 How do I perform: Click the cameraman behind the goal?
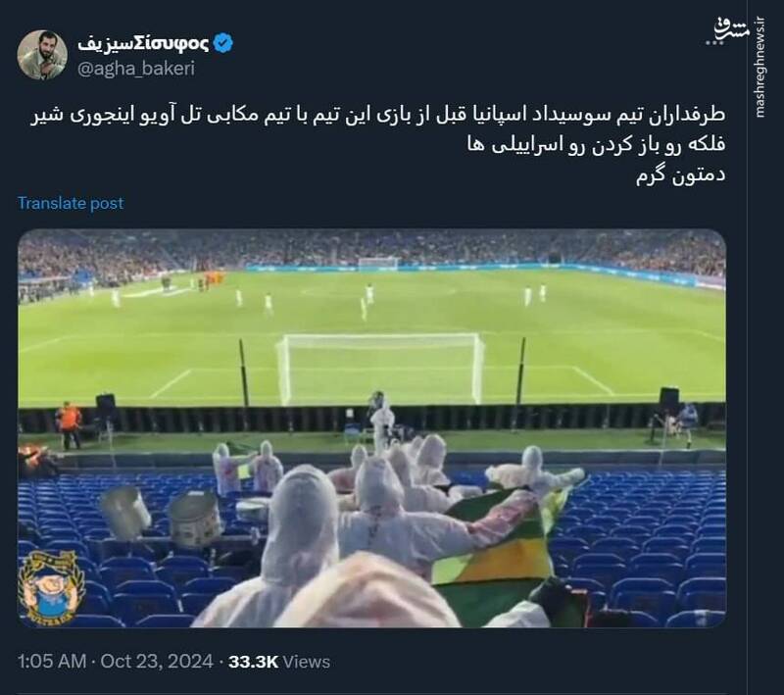click(382, 420)
